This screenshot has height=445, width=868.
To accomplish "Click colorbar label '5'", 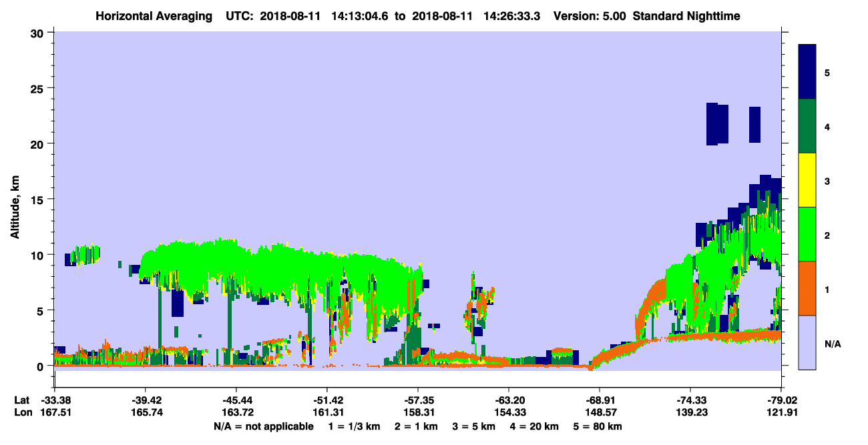I will 827,72.
